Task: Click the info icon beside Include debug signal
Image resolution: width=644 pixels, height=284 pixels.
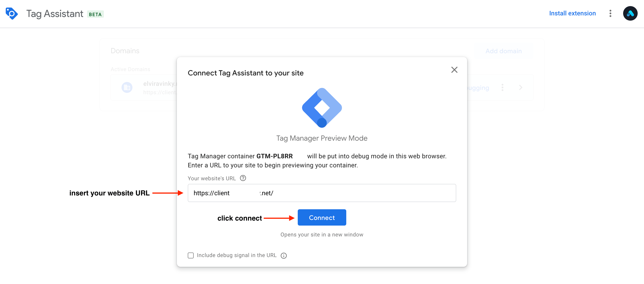Action: (x=283, y=255)
